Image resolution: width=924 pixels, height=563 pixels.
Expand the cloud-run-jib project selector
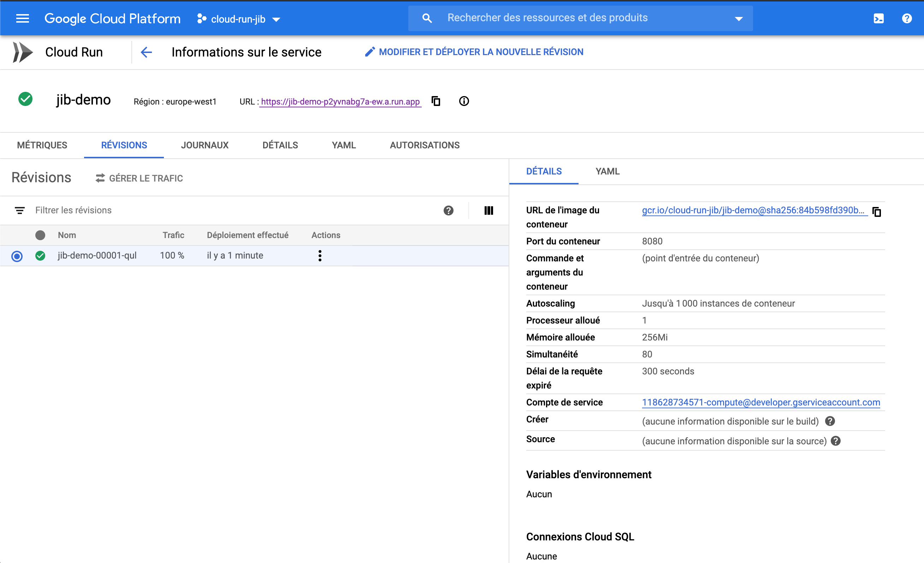(x=238, y=19)
